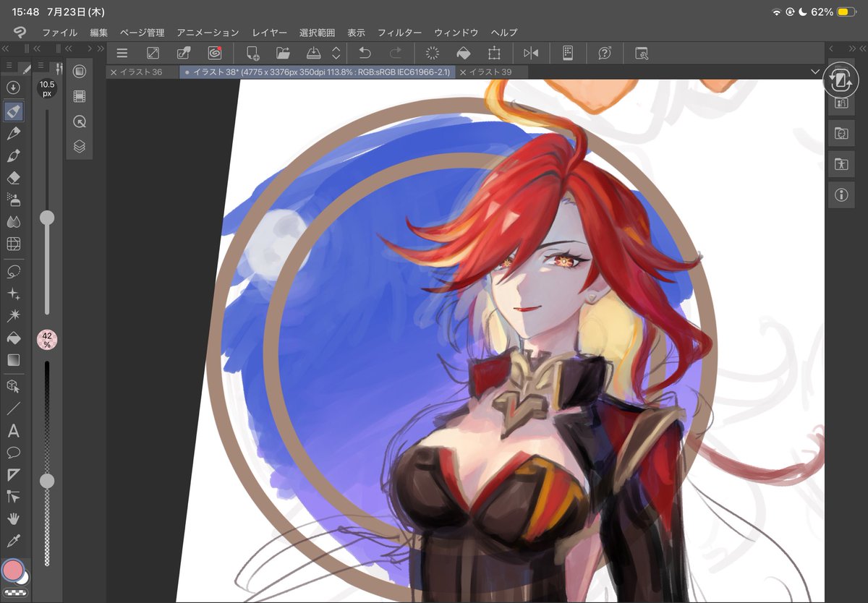Select the Figure line tool
868x603 pixels.
13,409
